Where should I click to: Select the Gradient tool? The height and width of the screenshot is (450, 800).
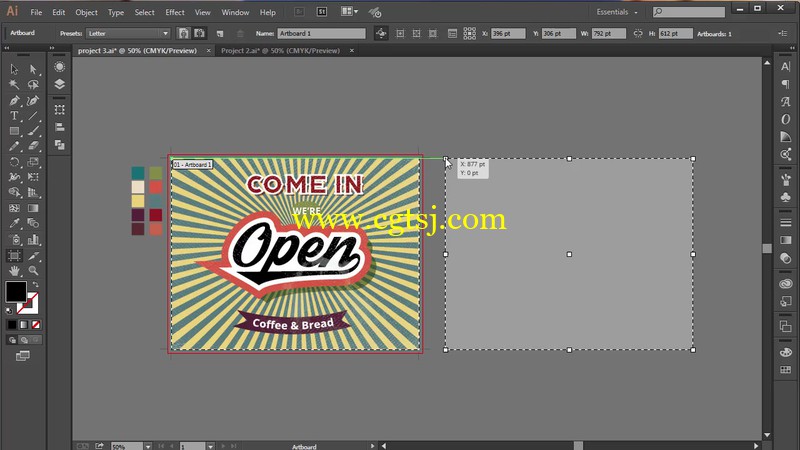click(x=33, y=208)
